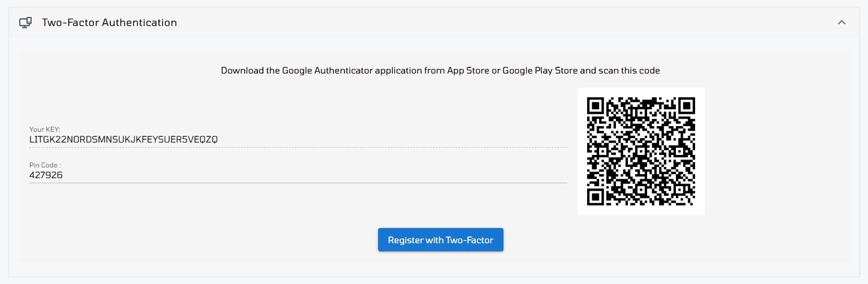Click the Two-Factor Authentication heading text
The width and height of the screenshot is (868, 284).
pos(110,23)
